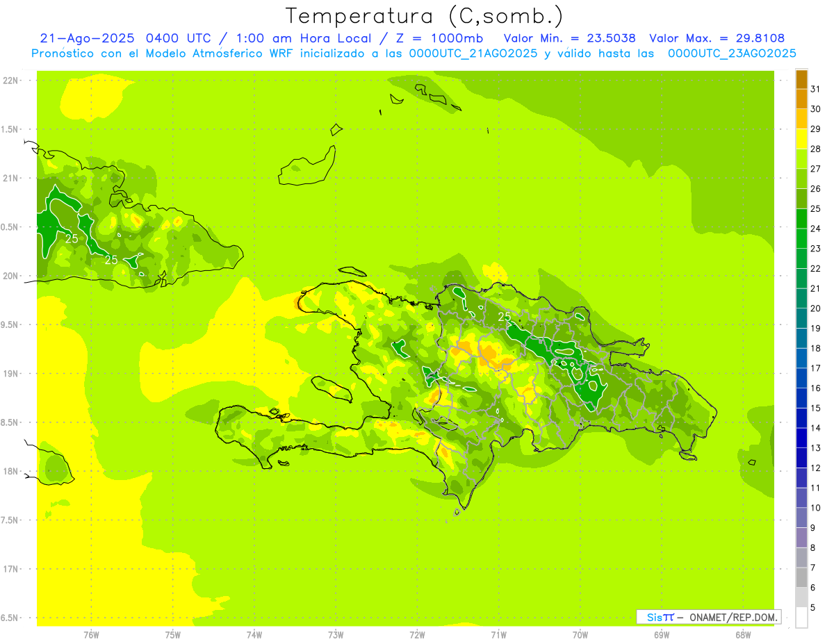The height and width of the screenshot is (644, 834).
Task: Pick legend swatch between 30 and 31
Action: coord(801,99)
